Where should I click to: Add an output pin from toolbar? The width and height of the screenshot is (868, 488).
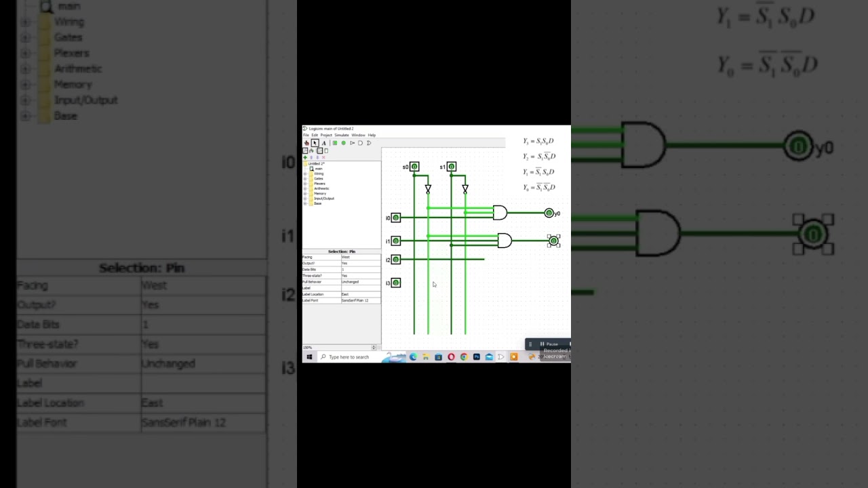point(343,143)
